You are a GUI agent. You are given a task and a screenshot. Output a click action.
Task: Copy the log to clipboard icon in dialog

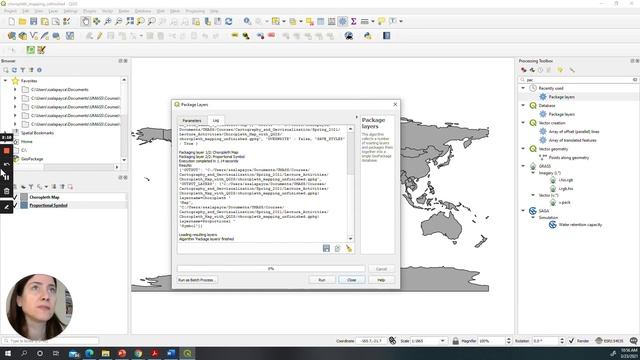(x=338, y=248)
